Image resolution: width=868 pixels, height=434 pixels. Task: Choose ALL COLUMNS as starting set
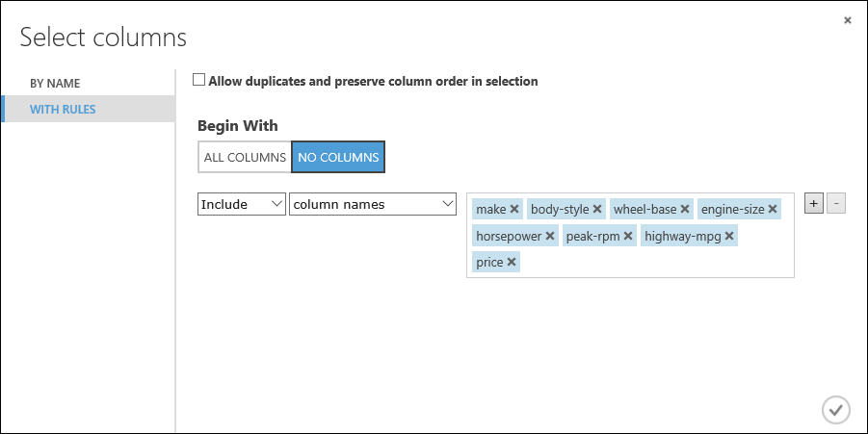click(245, 157)
